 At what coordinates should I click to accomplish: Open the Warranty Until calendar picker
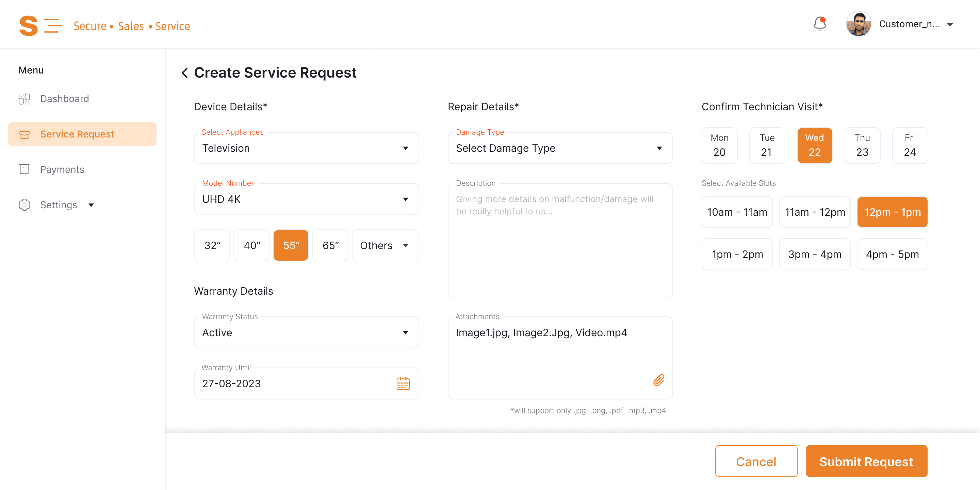click(x=403, y=383)
